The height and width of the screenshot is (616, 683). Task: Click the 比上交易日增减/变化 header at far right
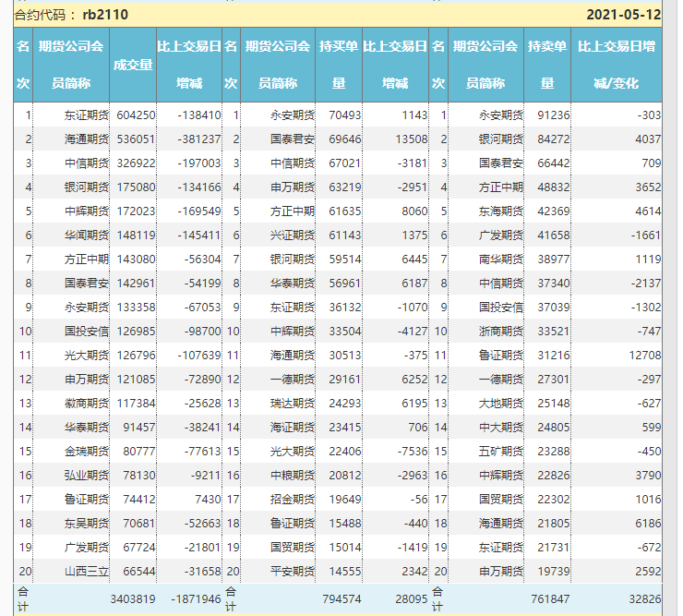[x=617, y=65]
